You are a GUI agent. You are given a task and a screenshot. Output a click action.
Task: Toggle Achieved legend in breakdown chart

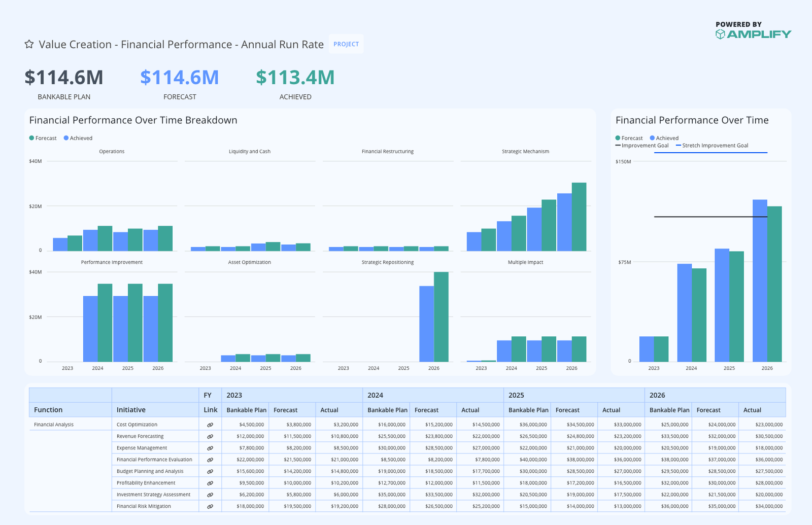pos(78,138)
